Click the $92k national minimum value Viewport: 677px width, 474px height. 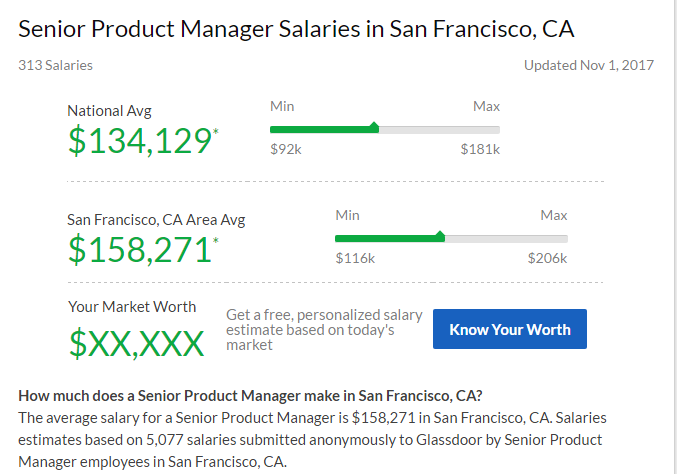(285, 149)
